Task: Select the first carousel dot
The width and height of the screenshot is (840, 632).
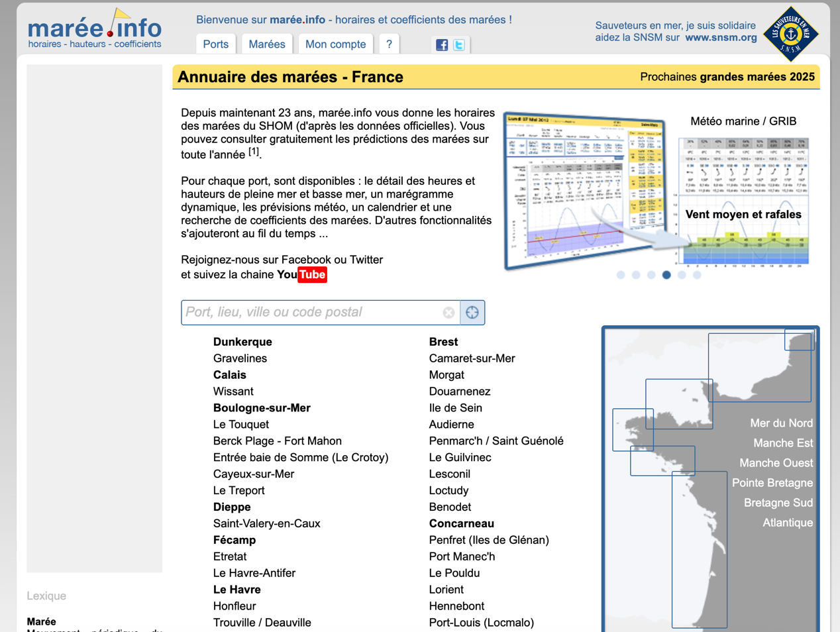Action: tap(621, 275)
